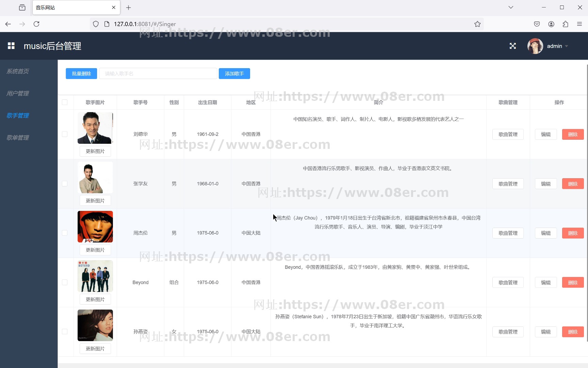Go forward with the browser forward arrow
The height and width of the screenshot is (368, 588).
click(x=22, y=24)
